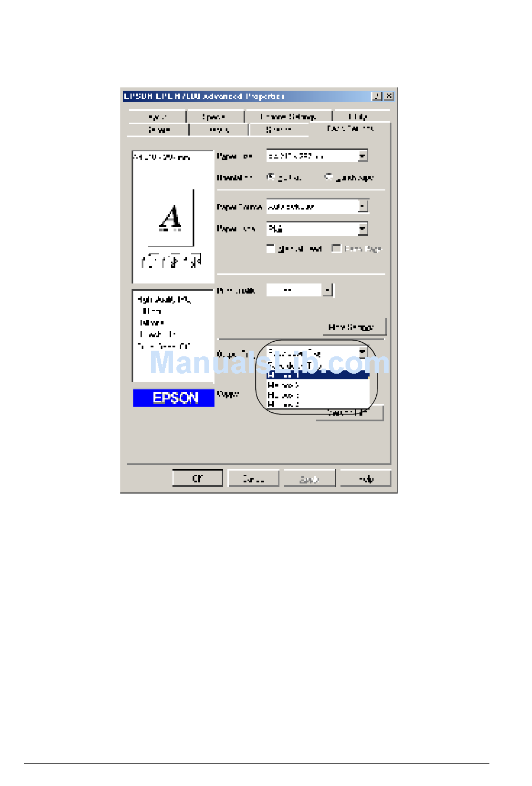
Task: Go to the Optional Settings tab
Action: coord(288,117)
